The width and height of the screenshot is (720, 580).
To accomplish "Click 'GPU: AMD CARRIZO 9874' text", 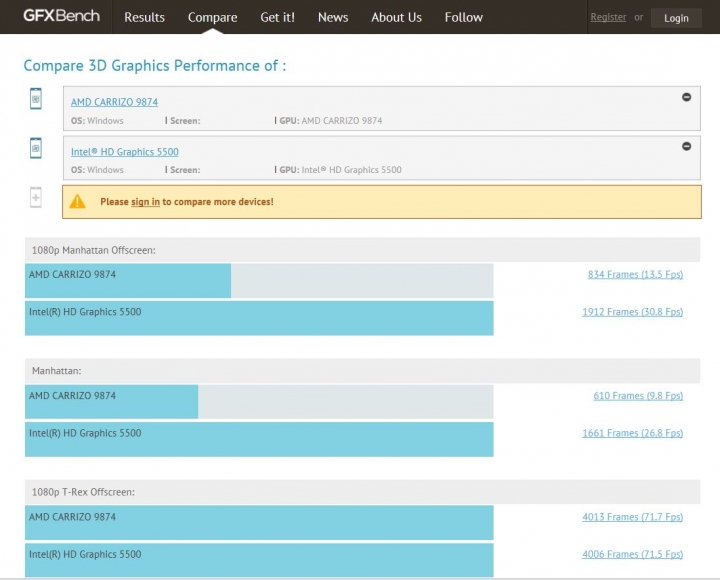I will [331, 121].
